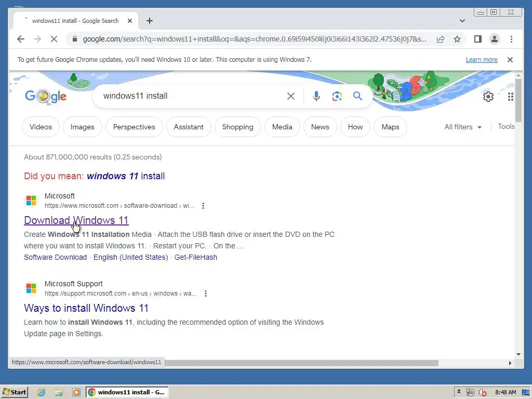The height and width of the screenshot is (399, 532).
Task: Start voice search with microphone icon
Action: 316,96
